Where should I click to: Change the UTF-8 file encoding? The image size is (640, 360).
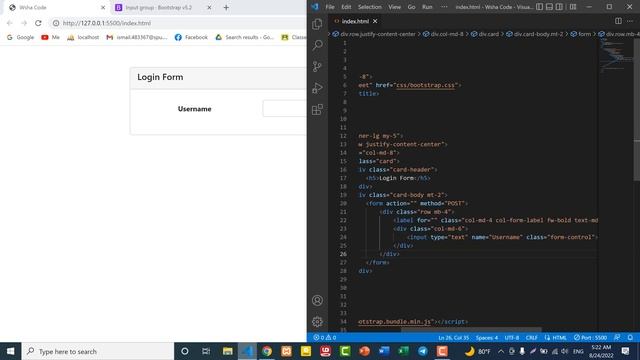512,338
